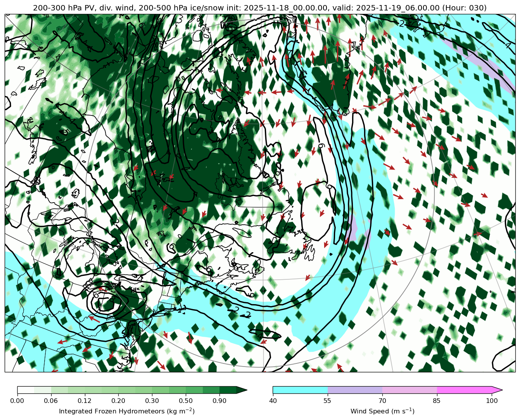Click the 0.12 tick label on hydrometeor colorbar

tap(85, 401)
